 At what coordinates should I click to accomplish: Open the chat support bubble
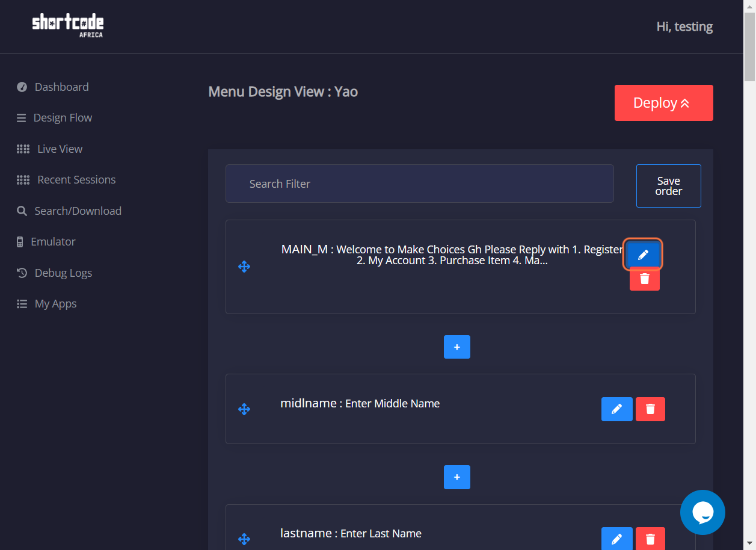702,512
